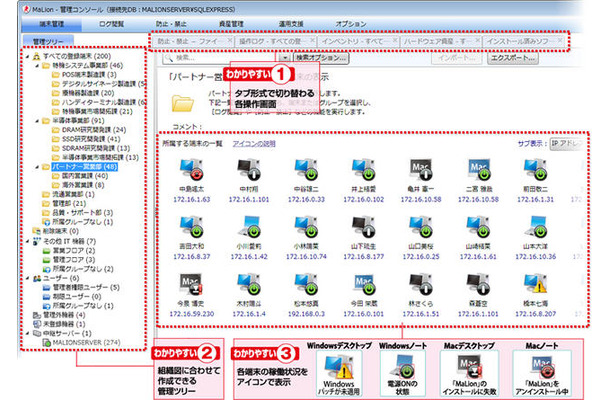The height and width of the screenshot is (400, 610).
Task: Close the 防止・禁止 - ファイ sub tab
Action: point(230,40)
